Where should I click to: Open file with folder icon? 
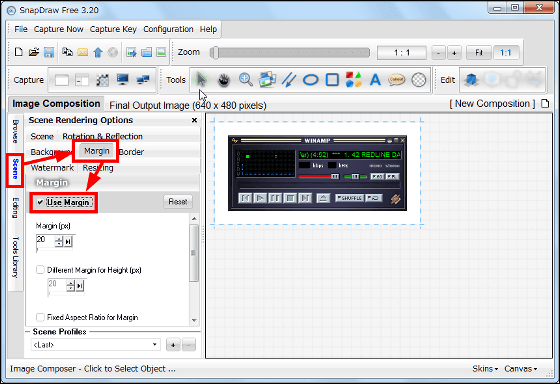click(x=34, y=53)
